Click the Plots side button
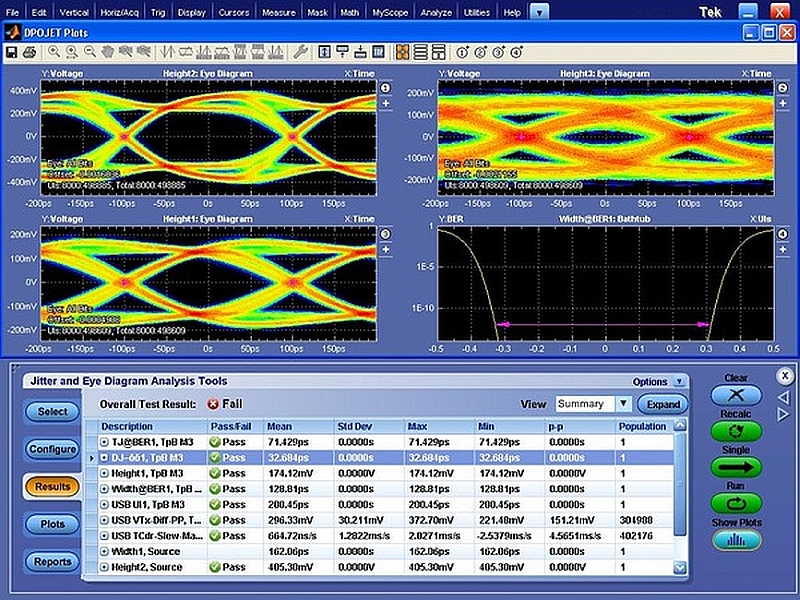This screenshot has height=600, width=800. (53, 524)
